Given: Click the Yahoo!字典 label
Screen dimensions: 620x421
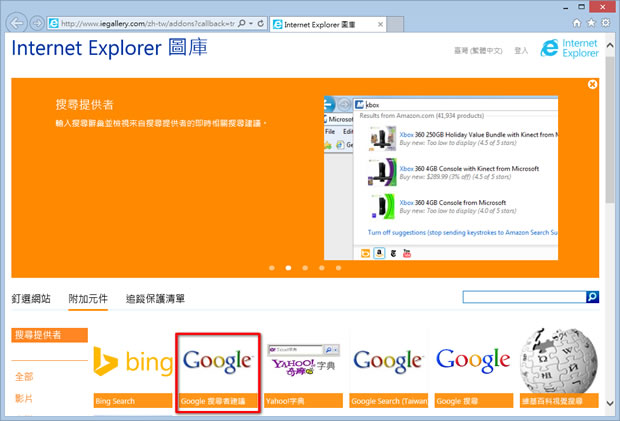Looking at the screenshot, I should click(x=303, y=401).
